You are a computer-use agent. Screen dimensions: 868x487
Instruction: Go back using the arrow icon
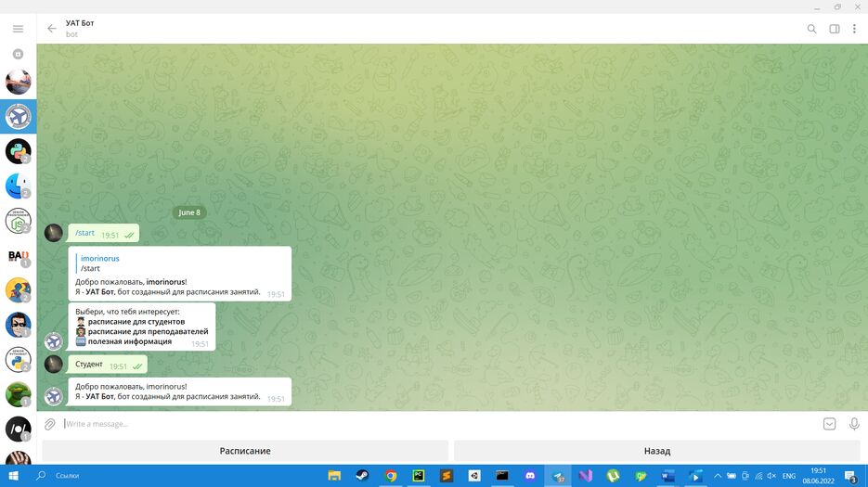[x=51, y=29]
